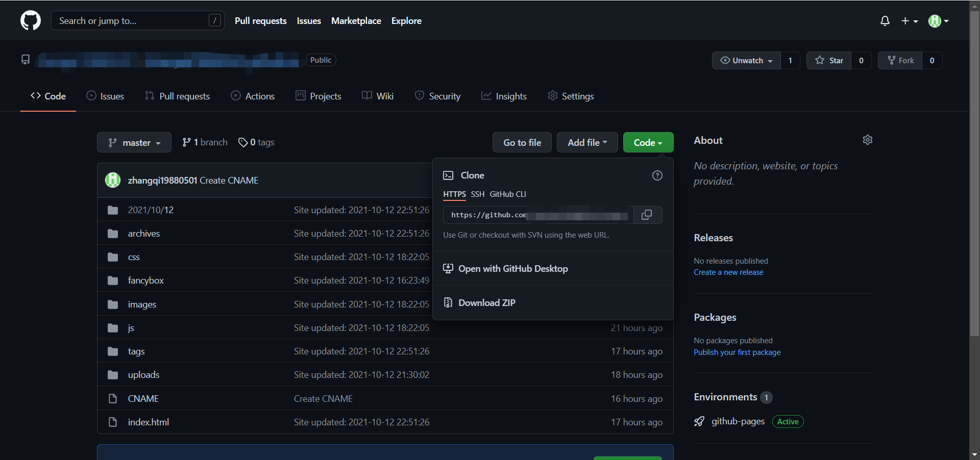This screenshot has width=980, height=460.
Task: Click Publish your first package link
Action: (x=737, y=352)
